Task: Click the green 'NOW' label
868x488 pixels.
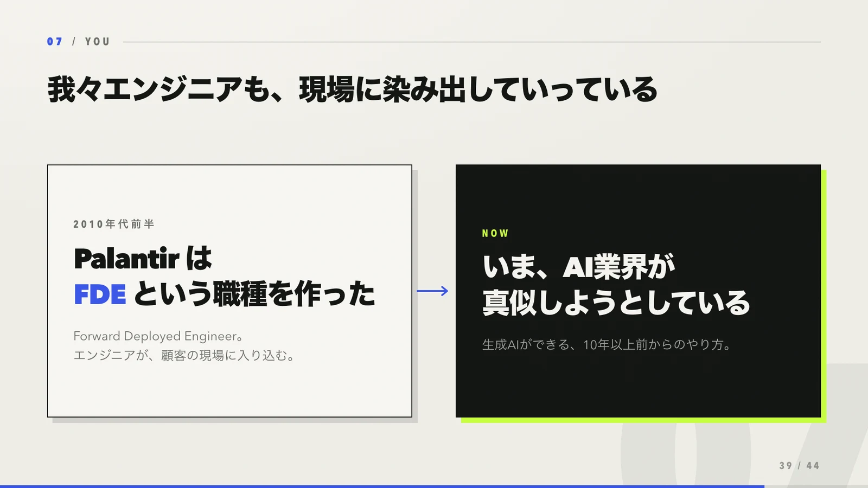Action: click(x=495, y=233)
